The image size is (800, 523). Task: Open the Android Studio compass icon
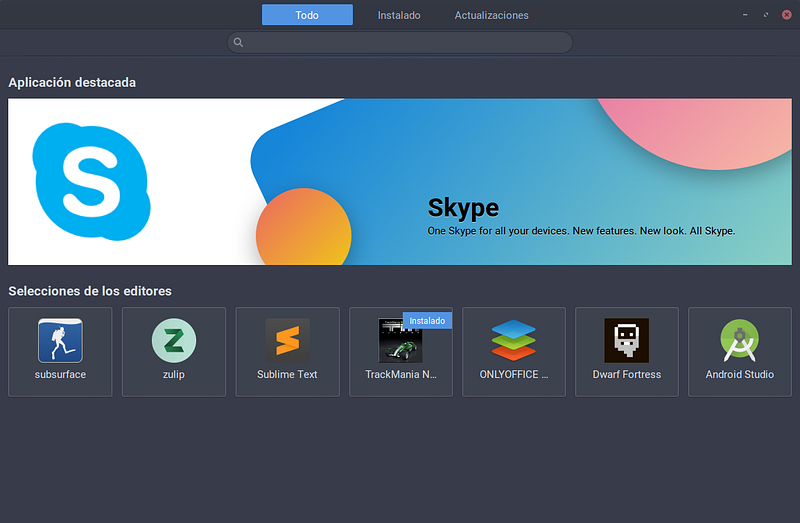(x=740, y=340)
